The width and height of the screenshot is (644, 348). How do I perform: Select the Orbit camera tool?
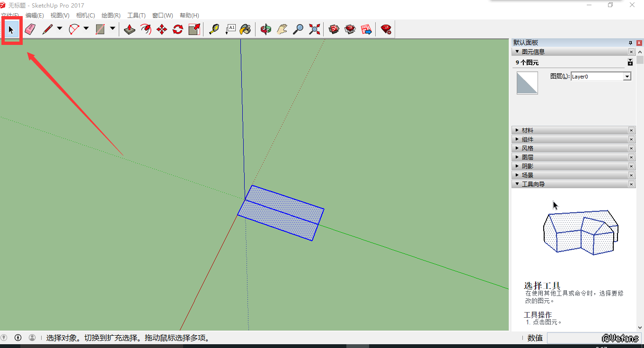[266, 29]
